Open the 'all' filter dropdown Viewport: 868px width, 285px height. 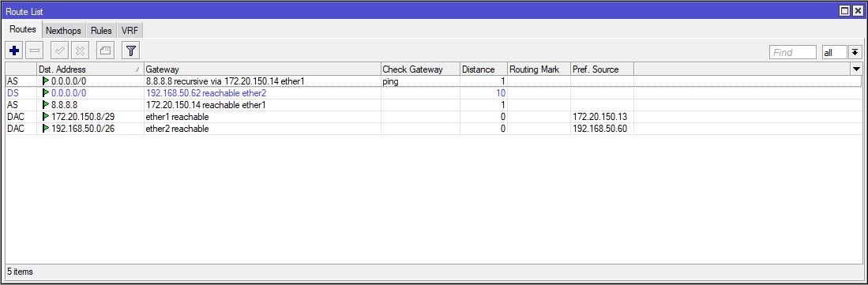835,53
